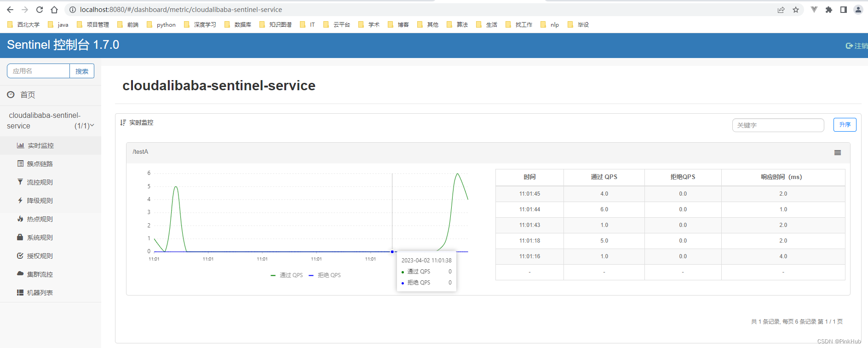
Task: Click the 热点规则 fire icon
Action: [20, 219]
